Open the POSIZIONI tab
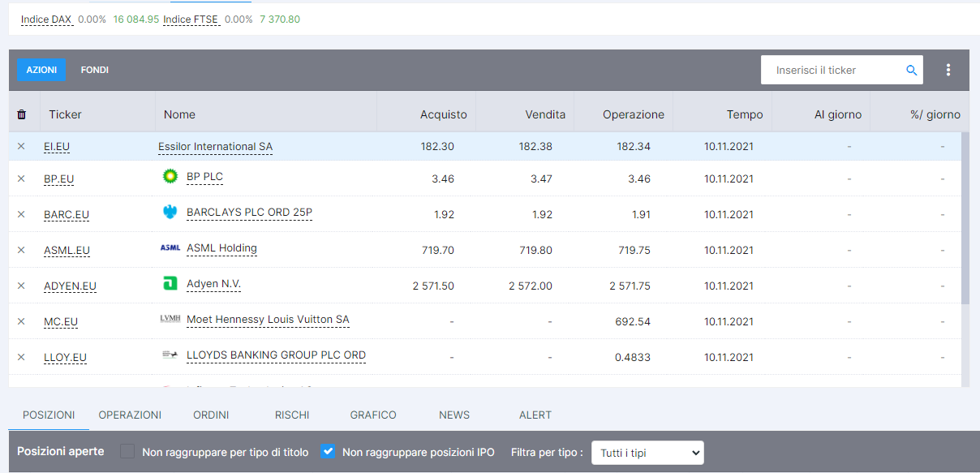The height and width of the screenshot is (473, 980). click(49, 415)
